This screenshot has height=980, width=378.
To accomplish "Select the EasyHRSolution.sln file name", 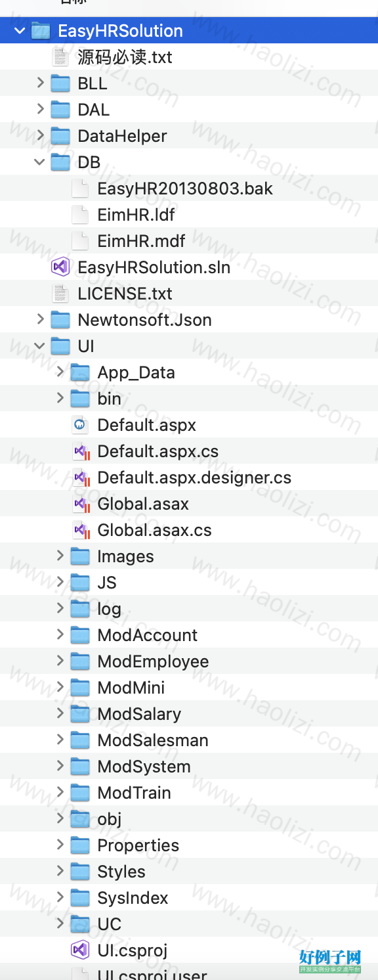I will [x=154, y=267].
